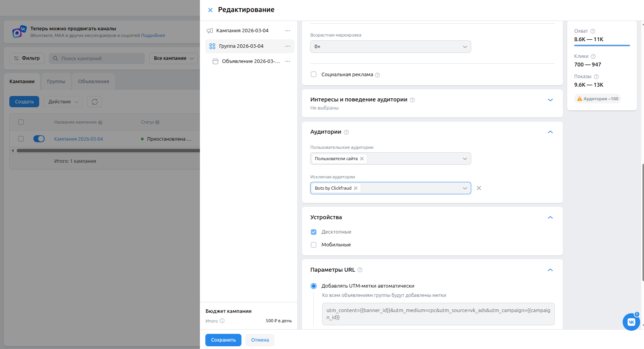Check the Мобильные devices checkbox
The width and height of the screenshot is (644, 349).
[x=314, y=244]
